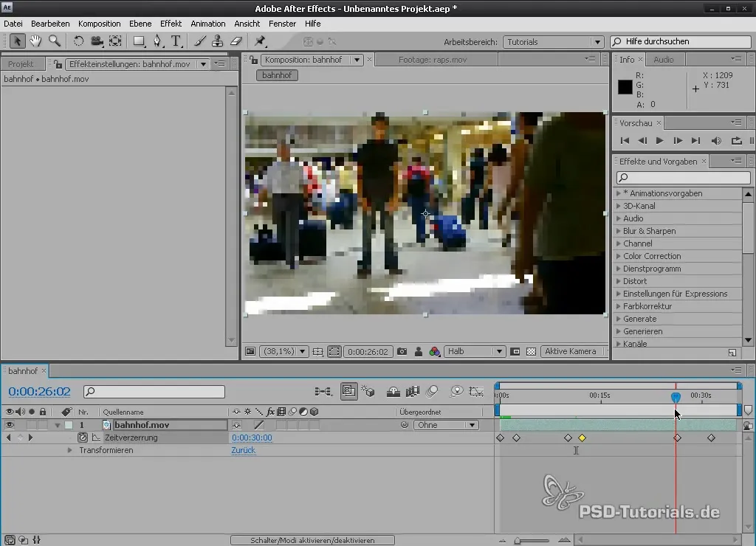Hide the bahnhof.mov layer video
Viewport: 756px width, 546px height.
coord(9,425)
